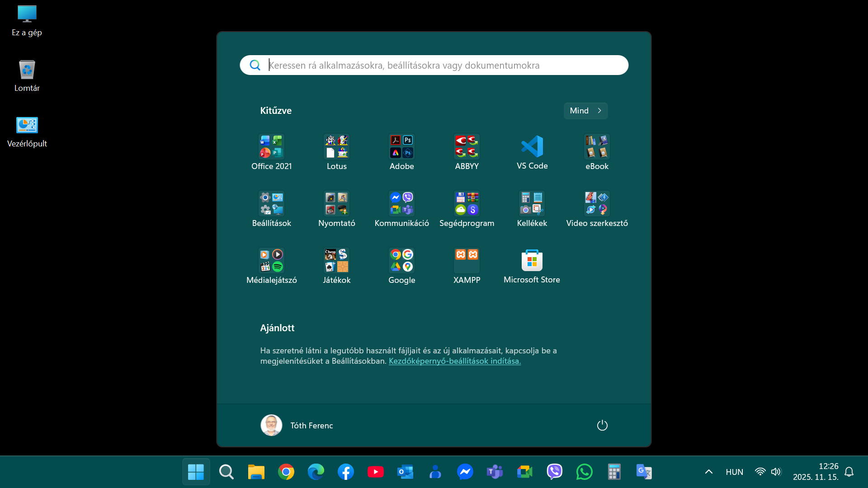Open Tóth Ferenc user account menu
The image size is (868, 488).
point(297,425)
